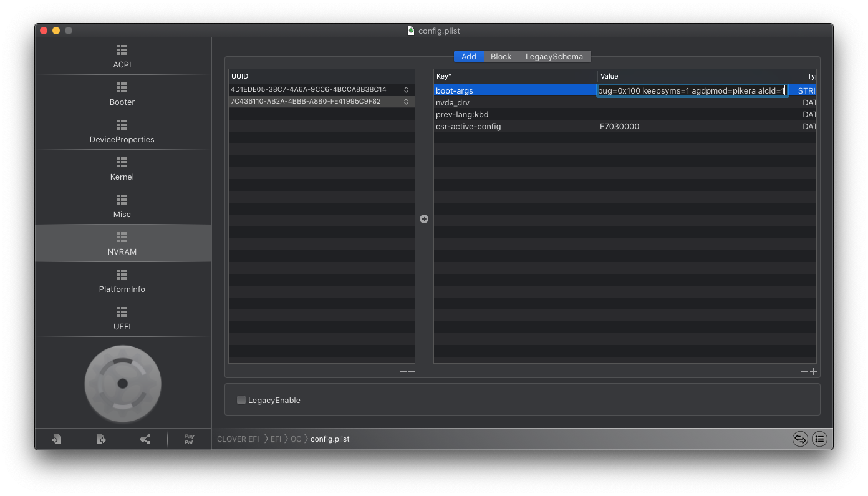Select the Booter sidebar section

click(122, 94)
